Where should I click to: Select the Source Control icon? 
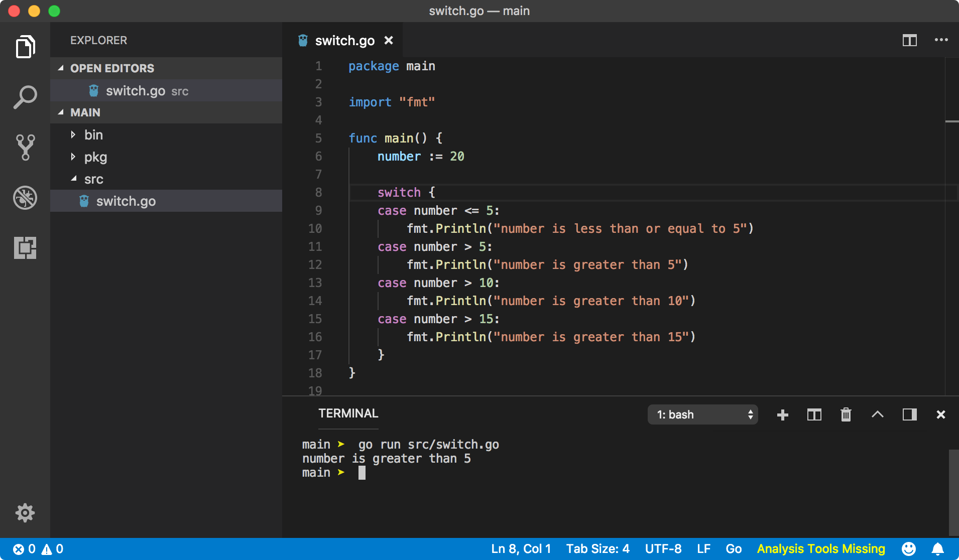(25, 147)
